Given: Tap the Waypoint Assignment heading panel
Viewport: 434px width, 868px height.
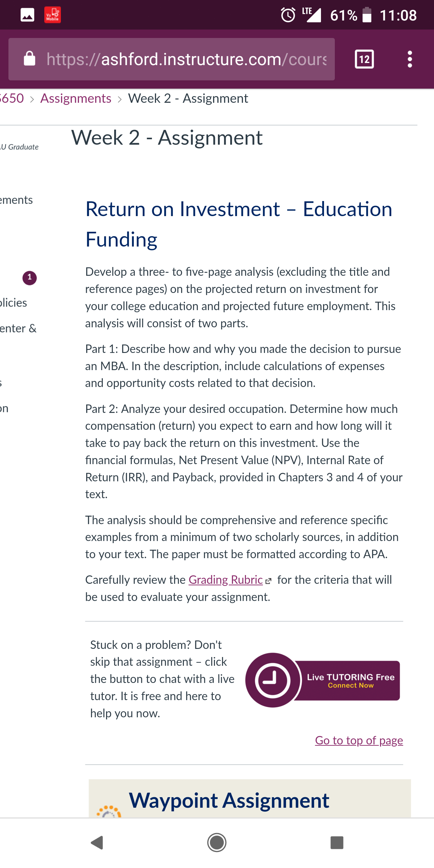Looking at the screenshot, I should 250,799.
